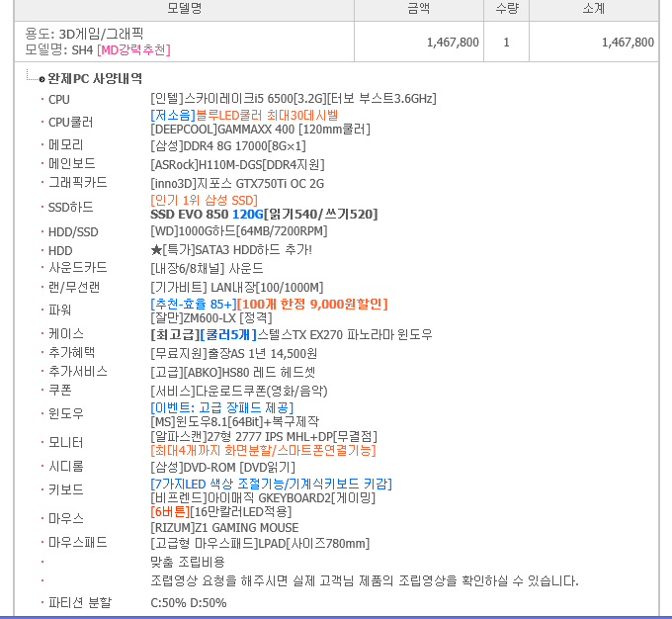Click the RIZUM Z1 GAMING MOUSE entry

pyautogui.click(x=224, y=528)
